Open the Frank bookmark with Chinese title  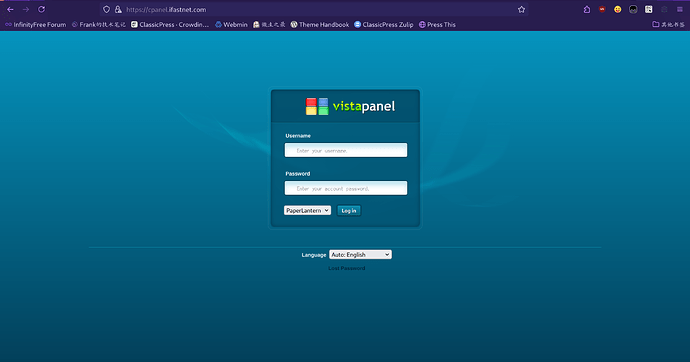99,25
